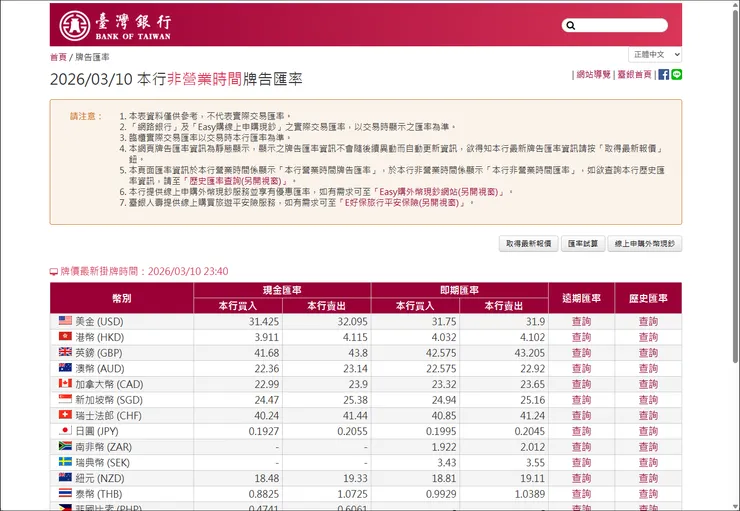The image size is (740, 511).
Task: Open CHF 歷史匯率 查詢 link
Action: [648, 415]
